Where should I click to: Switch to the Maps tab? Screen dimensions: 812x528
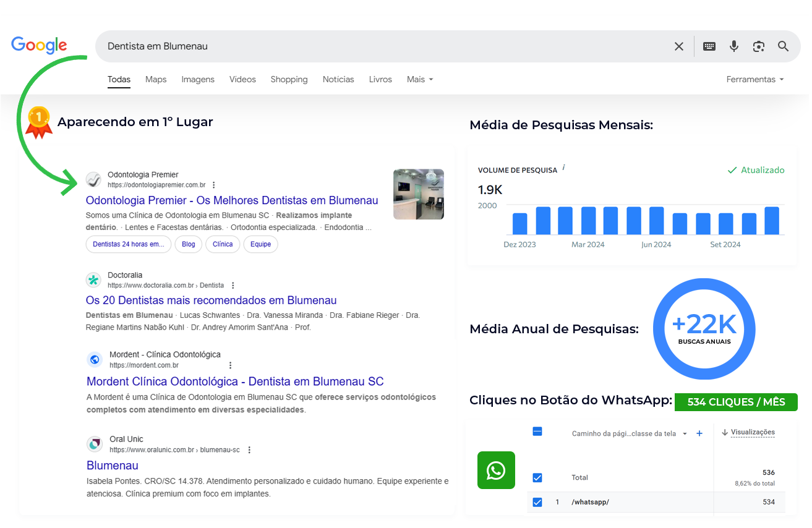point(156,79)
